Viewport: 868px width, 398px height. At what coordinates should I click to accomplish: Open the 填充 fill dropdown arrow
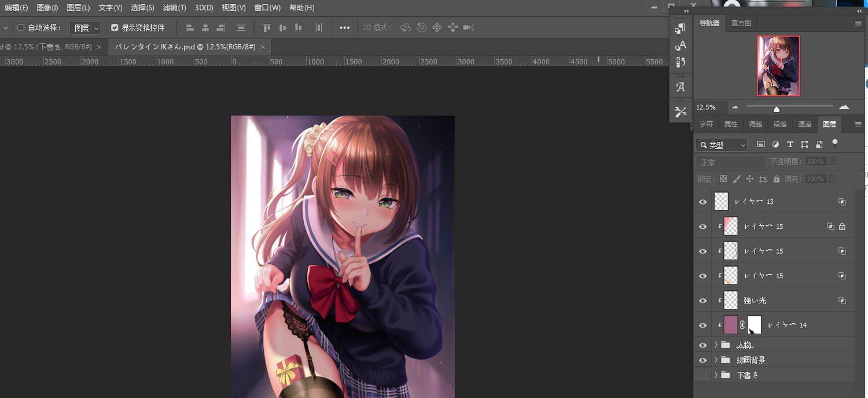[832, 179]
